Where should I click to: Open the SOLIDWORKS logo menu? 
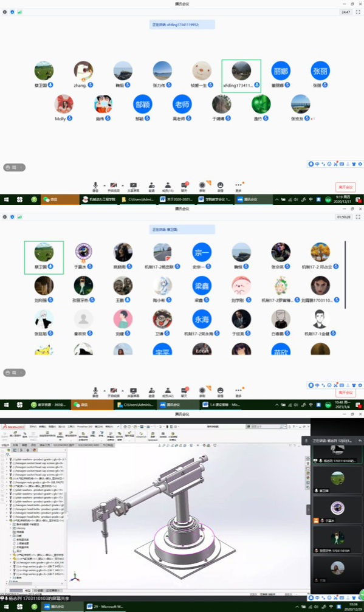pos(13,427)
